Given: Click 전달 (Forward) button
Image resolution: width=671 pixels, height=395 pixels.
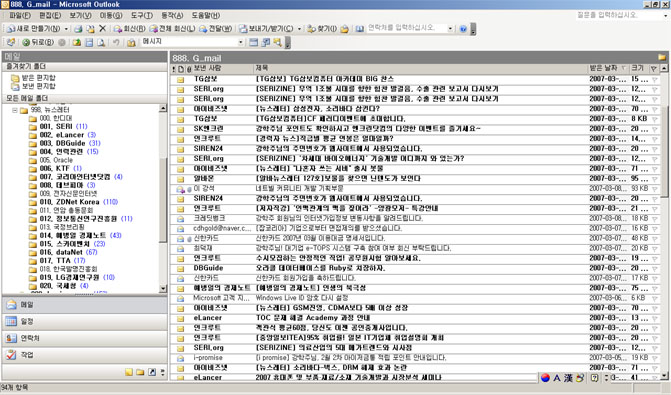Looking at the screenshot, I should tap(216, 29).
